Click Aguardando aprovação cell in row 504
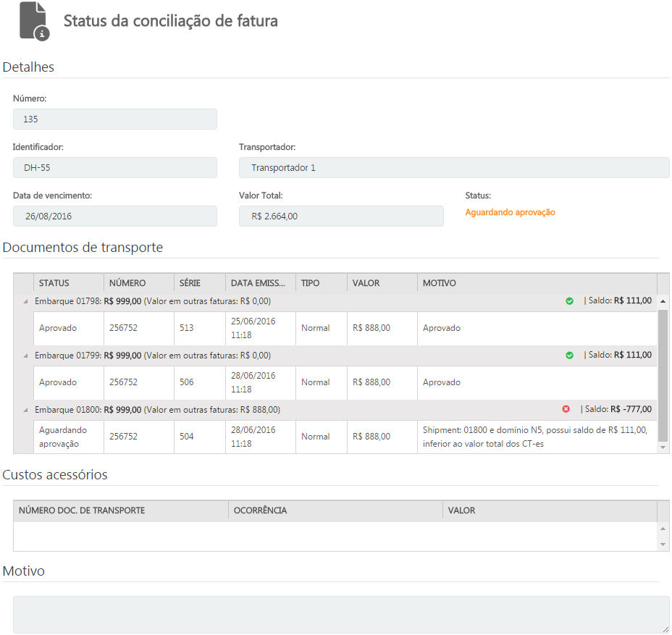The width and height of the screenshot is (672, 635). pos(69,437)
